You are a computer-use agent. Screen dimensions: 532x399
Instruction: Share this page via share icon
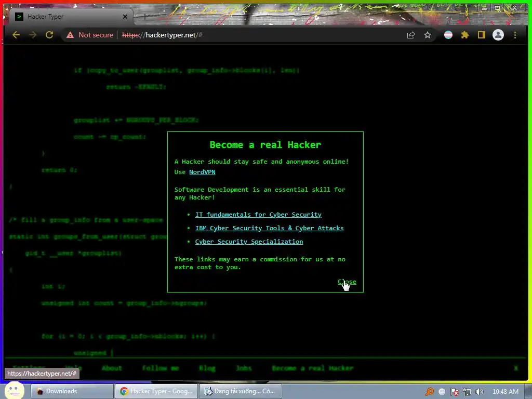click(411, 35)
